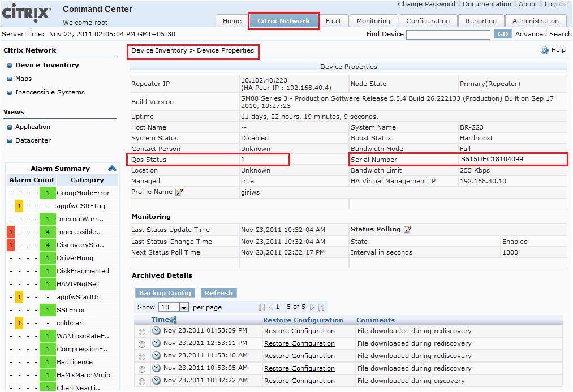The image size is (573, 392).
Task: Click clock icon for 12:53:11 PM backup
Action: coord(157,343)
